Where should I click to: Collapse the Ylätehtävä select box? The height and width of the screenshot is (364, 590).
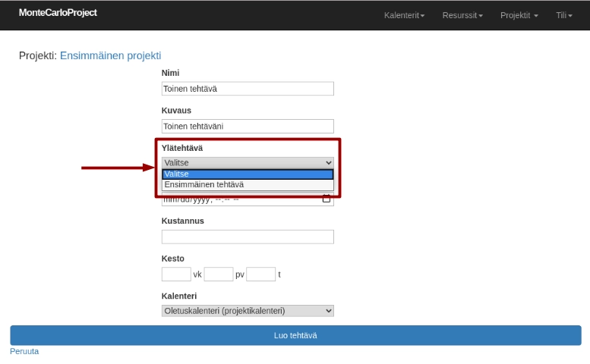(248, 162)
